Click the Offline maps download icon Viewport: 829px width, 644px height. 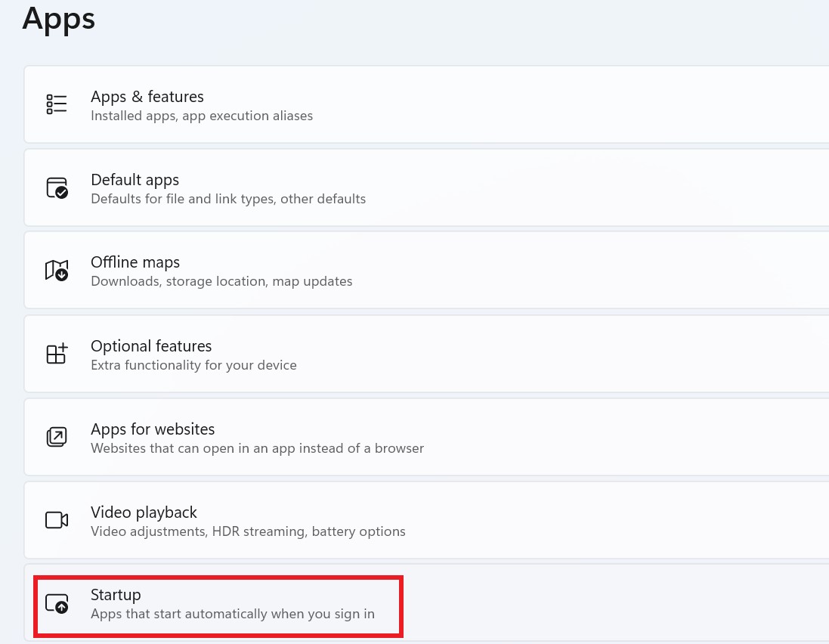point(57,271)
